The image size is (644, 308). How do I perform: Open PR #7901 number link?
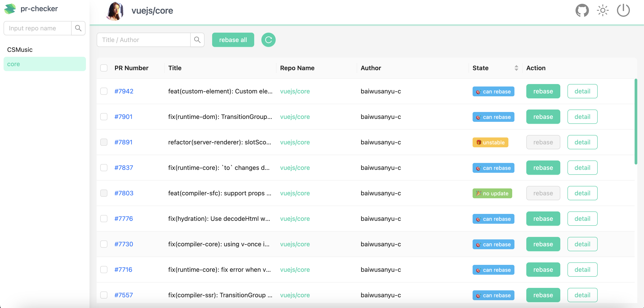[x=124, y=117]
